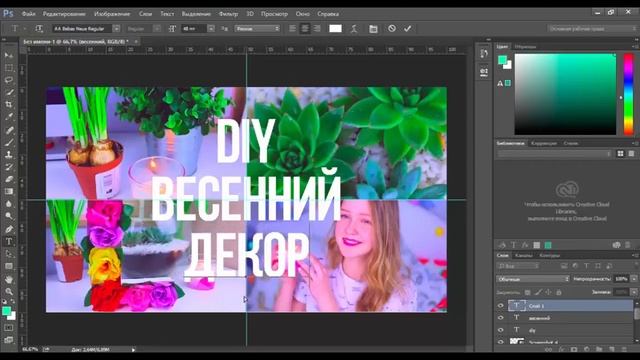Open font size dropdown
This screenshot has width=640, height=360.
coord(211,29)
